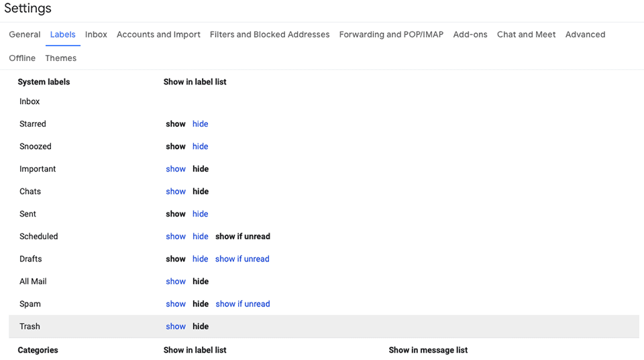644x360 pixels.
Task: Switch to the Inbox settings tab
Action: 96,35
